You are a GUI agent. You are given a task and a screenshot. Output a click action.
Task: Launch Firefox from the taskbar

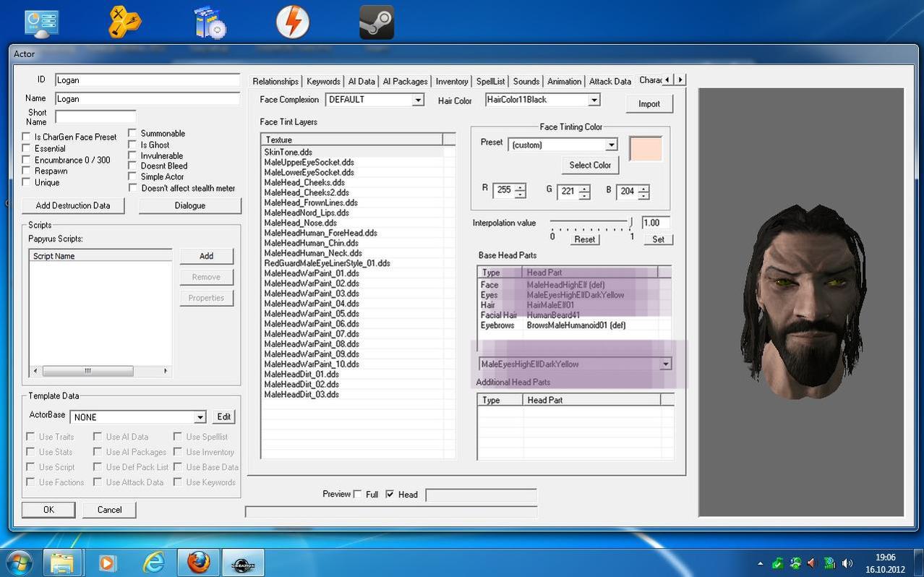click(x=198, y=563)
